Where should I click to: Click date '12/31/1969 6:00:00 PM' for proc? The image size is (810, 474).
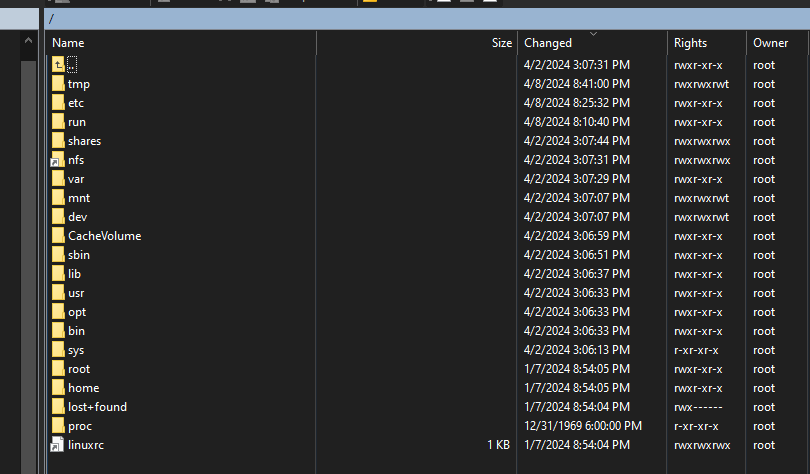(x=583, y=426)
